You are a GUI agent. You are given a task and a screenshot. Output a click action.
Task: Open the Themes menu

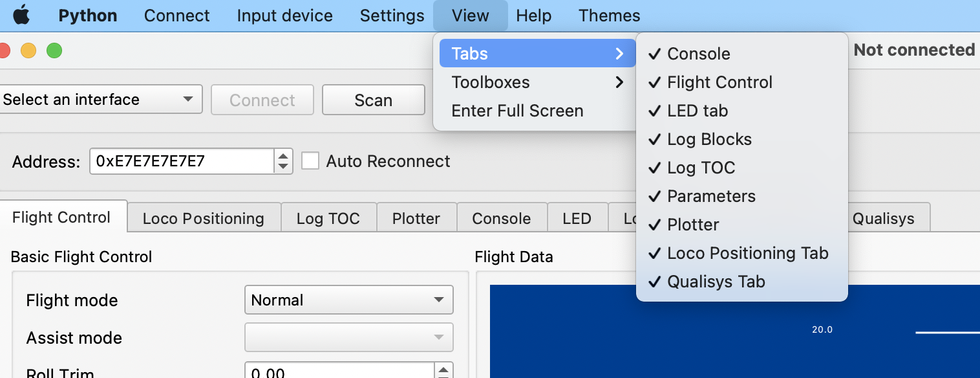click(x=609, y=16)
